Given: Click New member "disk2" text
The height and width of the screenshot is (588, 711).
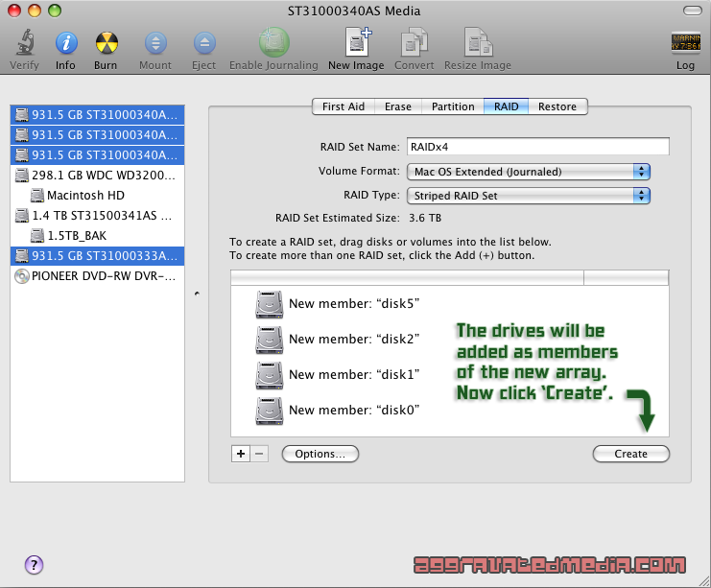Looking at the screenshot, I should point(354,340).
